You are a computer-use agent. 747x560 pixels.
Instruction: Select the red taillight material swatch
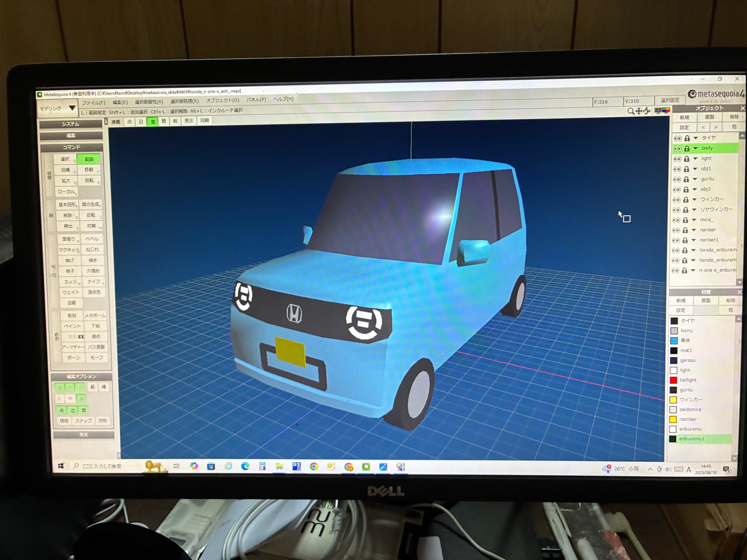[x=673, y=380]
